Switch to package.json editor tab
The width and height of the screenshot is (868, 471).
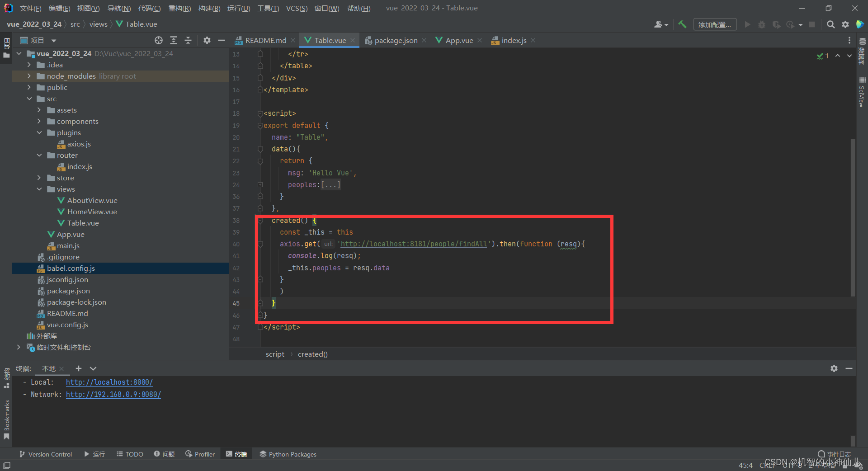point(396,40)
